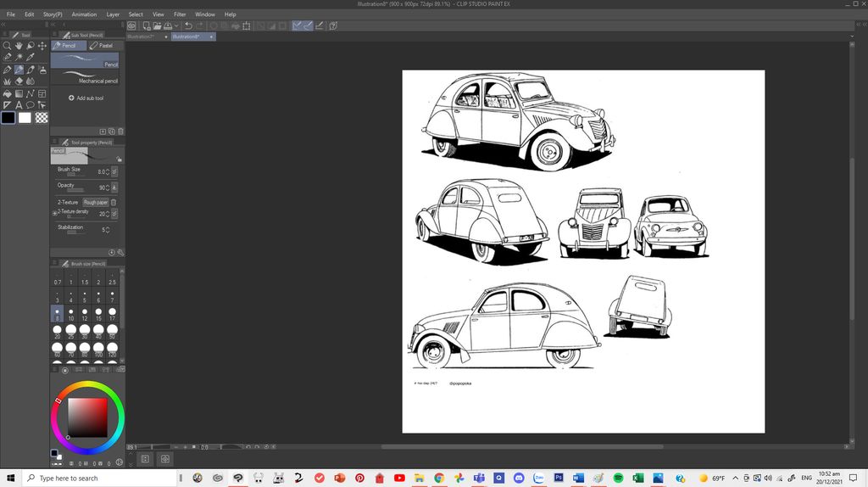The image size is (868, 487).
Task: Open Rough paper texture selector
Action: [x=96, y=202]
